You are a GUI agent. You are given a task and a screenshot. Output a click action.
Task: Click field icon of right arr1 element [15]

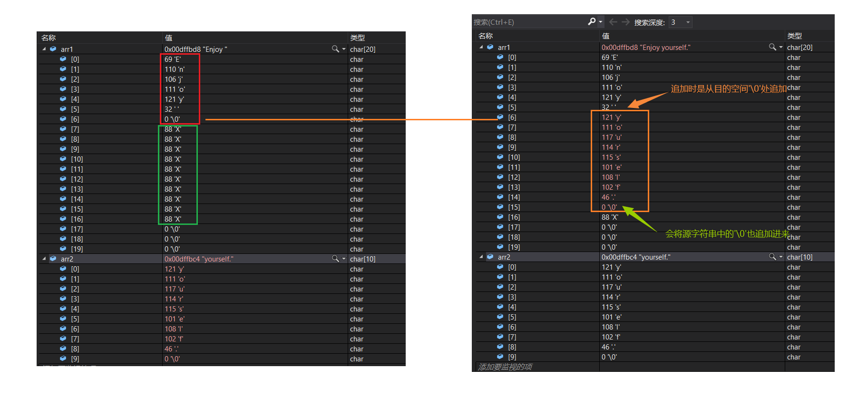(x=500, y=207)
